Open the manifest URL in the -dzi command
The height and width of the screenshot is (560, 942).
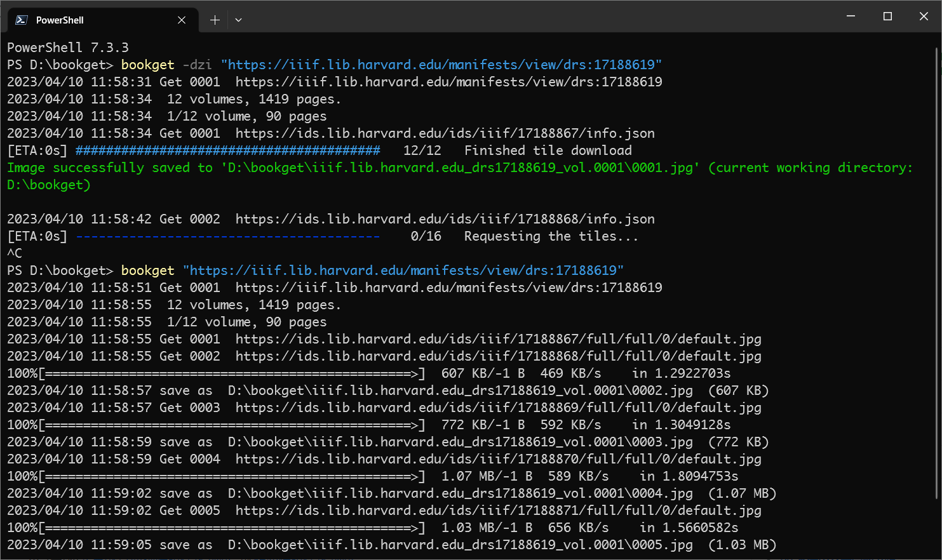(441, 65)
